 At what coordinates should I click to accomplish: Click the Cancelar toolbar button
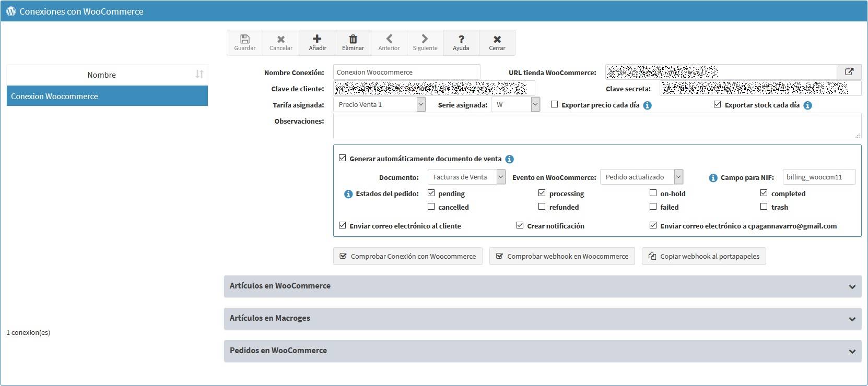280,43
